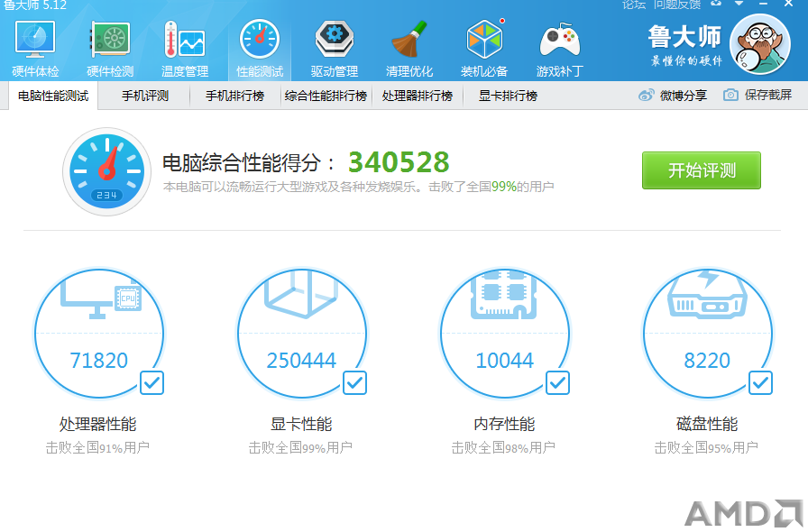This screenshot has width=808, height=532.
Task: Click the 显卡性能 cube graphic
Action: pos(301,294)
